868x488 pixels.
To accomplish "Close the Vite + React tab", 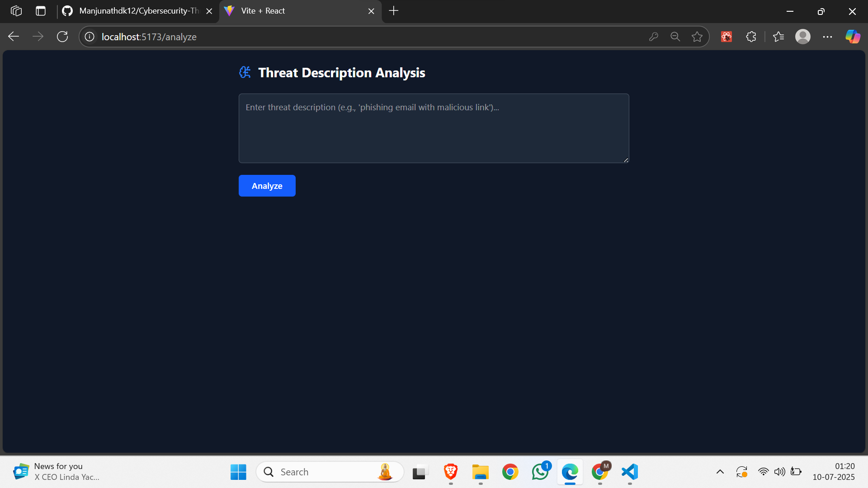I will (x=371, y=11).
